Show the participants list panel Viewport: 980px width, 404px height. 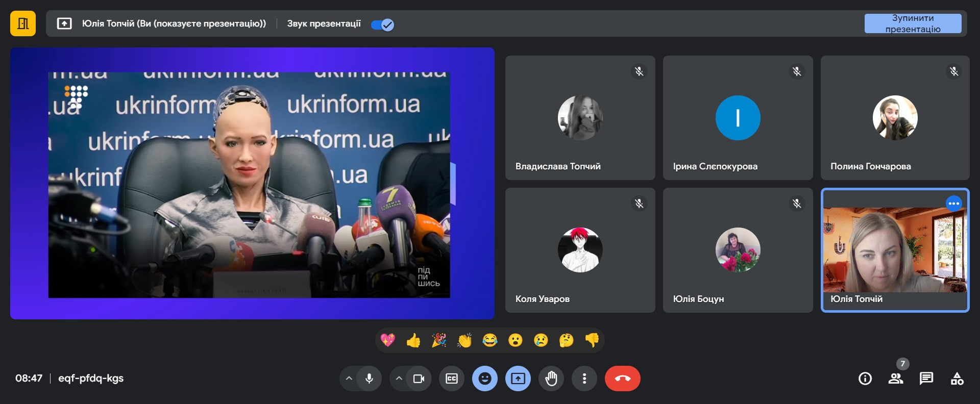pyautogui.click(x=896, y=378)
